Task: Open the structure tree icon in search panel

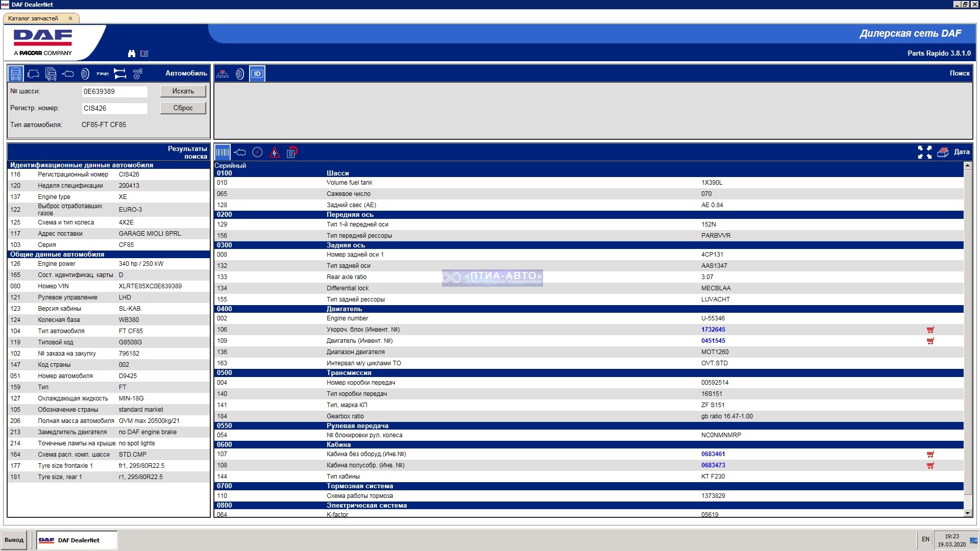Action: [x=223, y=74]
